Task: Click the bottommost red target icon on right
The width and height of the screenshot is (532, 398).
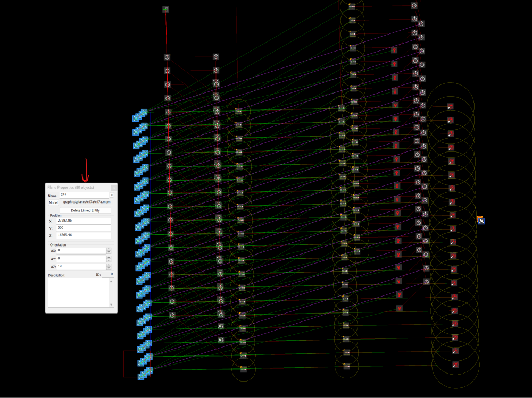Action: click(x=455, y=365)
